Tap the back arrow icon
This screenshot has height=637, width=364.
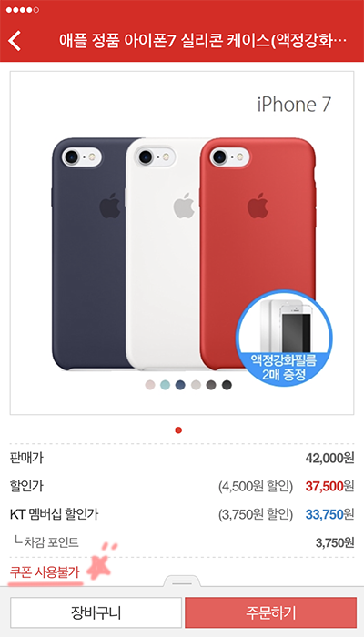click(x=15, y=41)
